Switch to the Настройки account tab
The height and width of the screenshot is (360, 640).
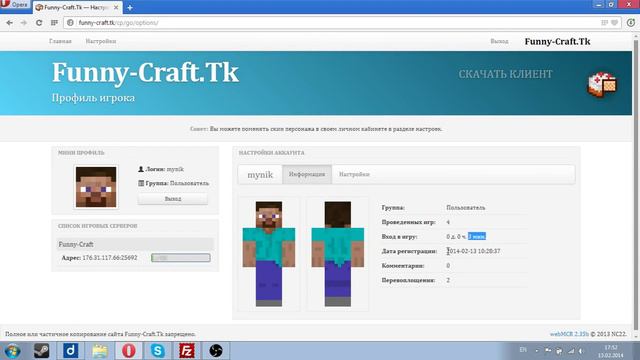pyautogui.click(x=354, y=175)
